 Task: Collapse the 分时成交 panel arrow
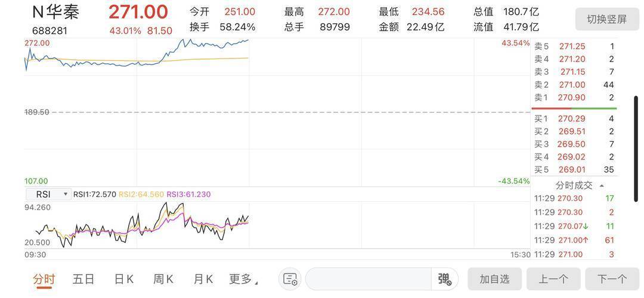click(601, 186)
